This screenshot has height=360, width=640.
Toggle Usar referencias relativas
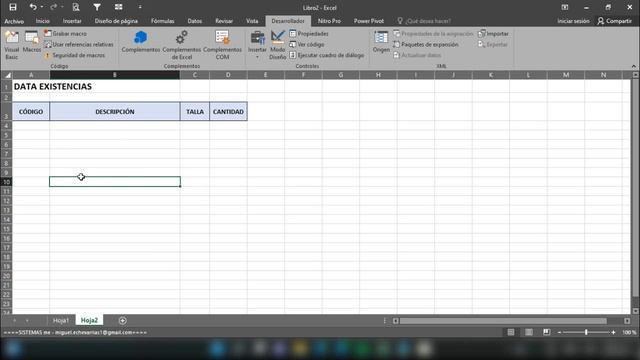[x=79, y=44]
